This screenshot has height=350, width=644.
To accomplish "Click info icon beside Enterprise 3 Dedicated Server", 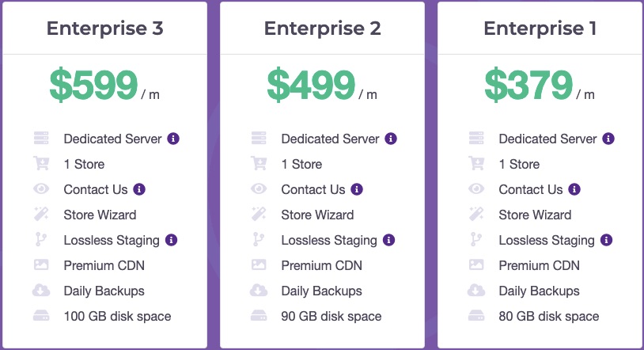I will pyautogui.click(x=173, y=139).
